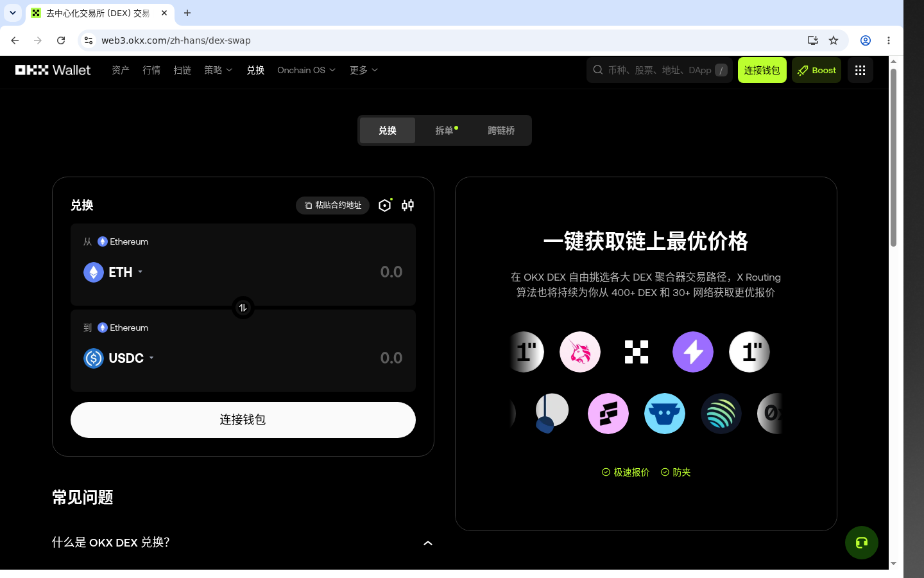
Task: Click the USDC amount field showing 0.0
Action: pos(391,358)
